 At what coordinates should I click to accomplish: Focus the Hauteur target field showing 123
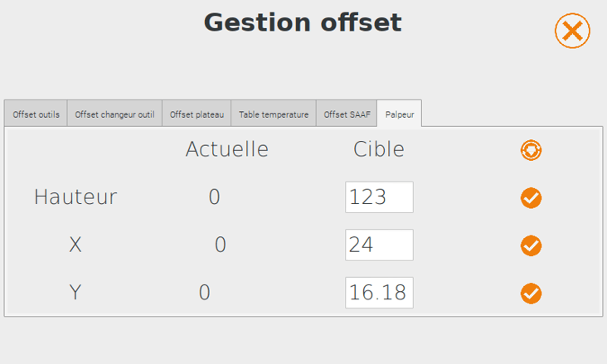[379, 197]
